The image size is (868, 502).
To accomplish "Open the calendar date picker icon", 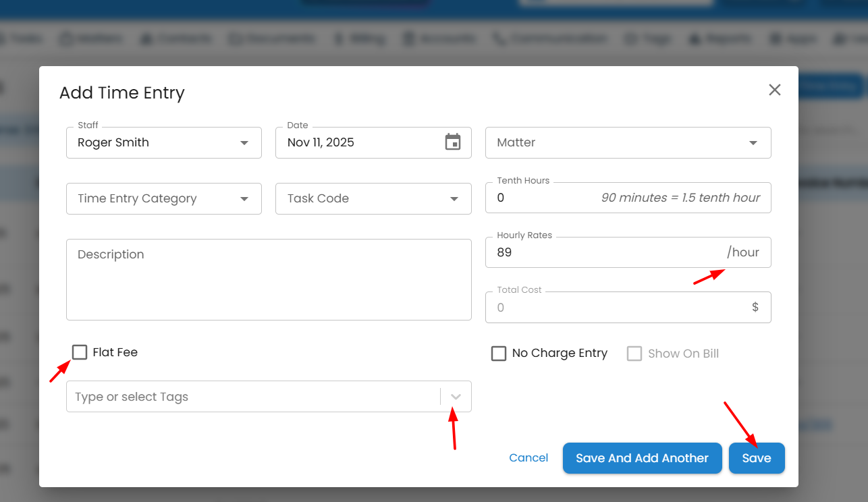I will click(453, 142).
